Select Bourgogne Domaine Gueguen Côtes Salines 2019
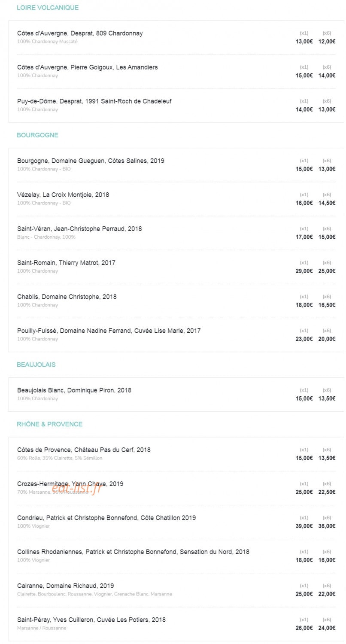The height and width of the screenshot is (644, 346). [91, 161]
